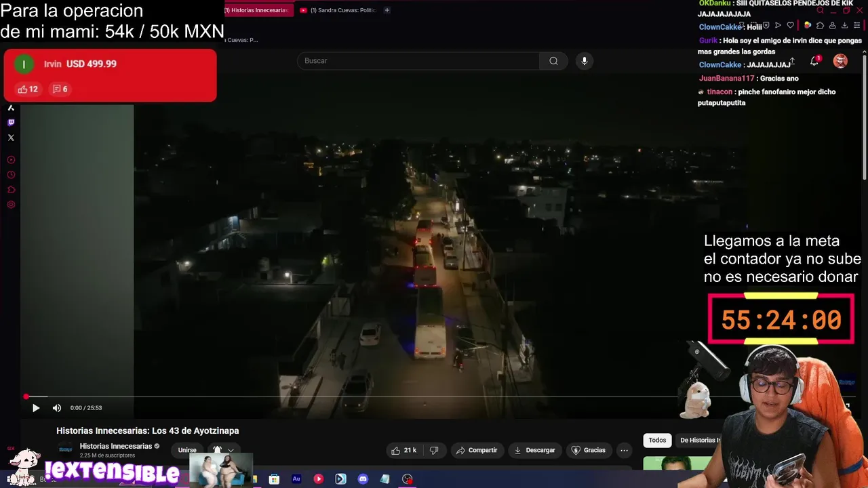Click the send-flow arrow icon in toolbar

(x=778, y=25)
